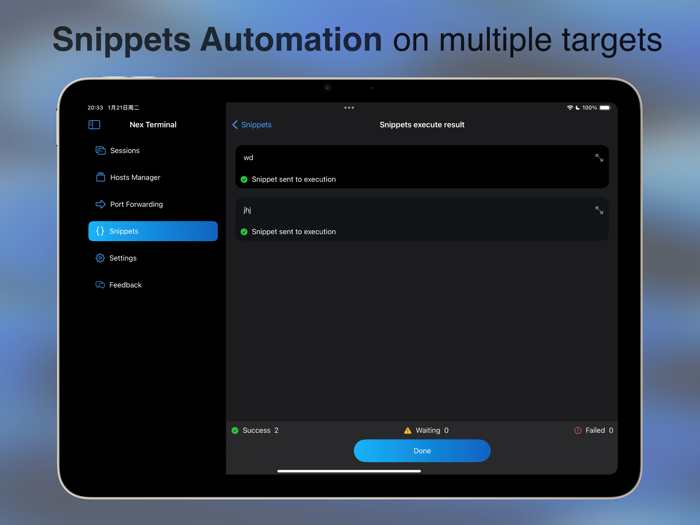This screenshot has width=700, height=525.
Task: Open Hosts Manager in the sidebar
Action: click(153, 177)
